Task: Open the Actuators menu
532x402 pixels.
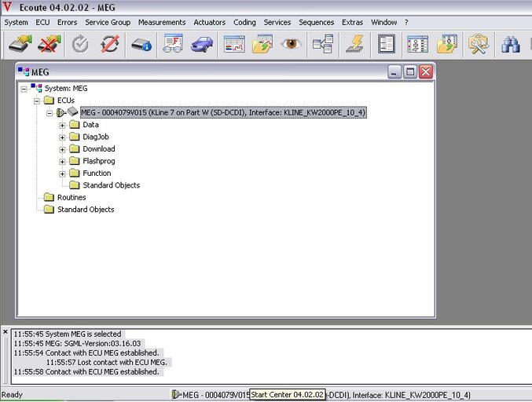Action: pyautogui.click(x=209, y=22)
